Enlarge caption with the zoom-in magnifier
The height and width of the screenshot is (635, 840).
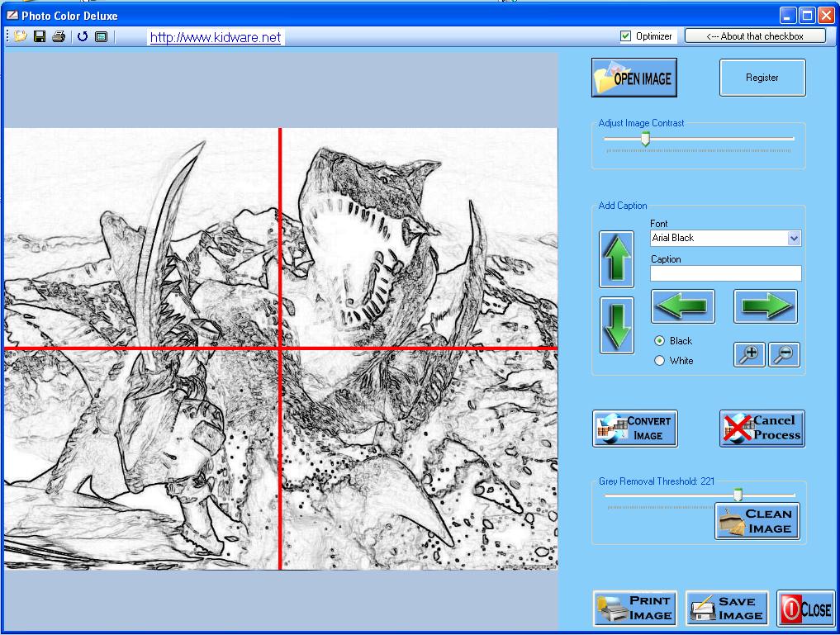click(749, 354)
